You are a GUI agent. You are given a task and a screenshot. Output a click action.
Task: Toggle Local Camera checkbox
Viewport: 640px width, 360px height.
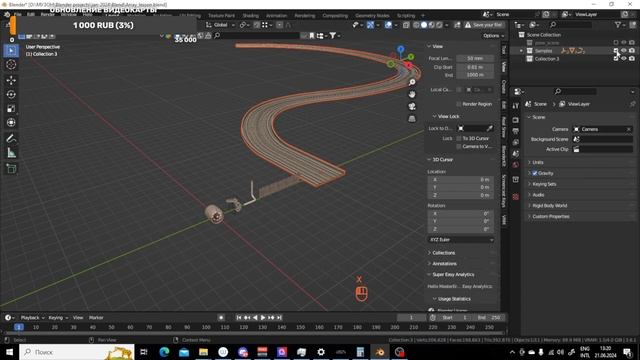(459, 89)
